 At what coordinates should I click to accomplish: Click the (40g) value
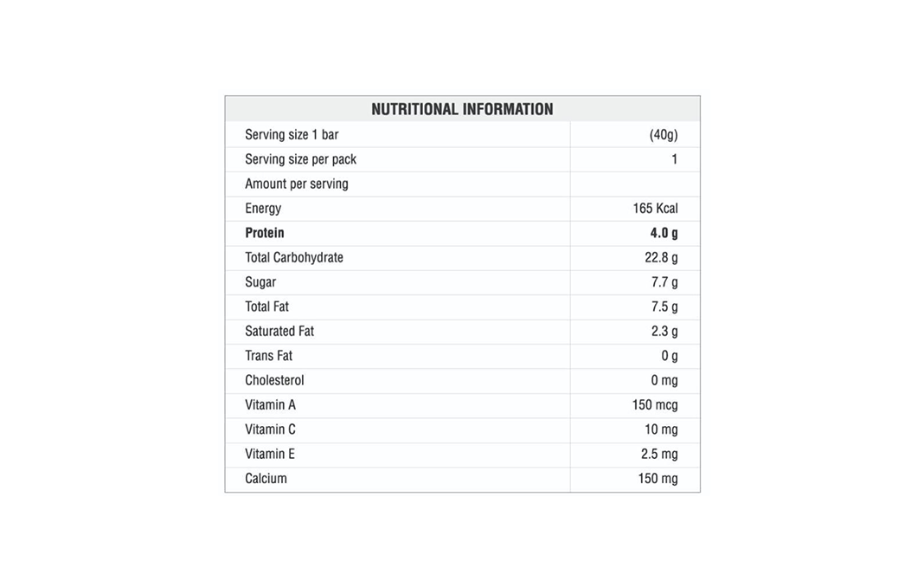664,134
